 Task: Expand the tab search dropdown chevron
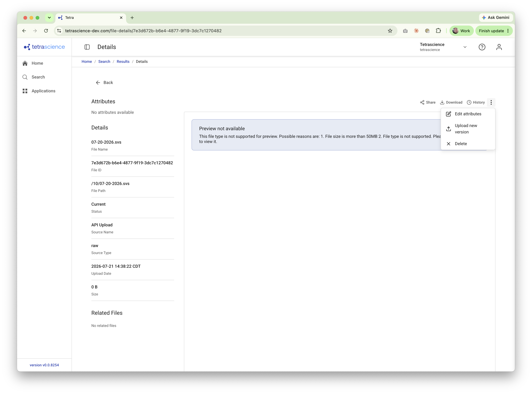pyautogui.click(x=49, y=18)
